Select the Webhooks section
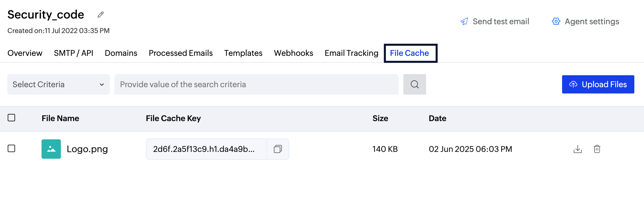Viewport: 644px width, 216px height. click(x=293, y=53)
